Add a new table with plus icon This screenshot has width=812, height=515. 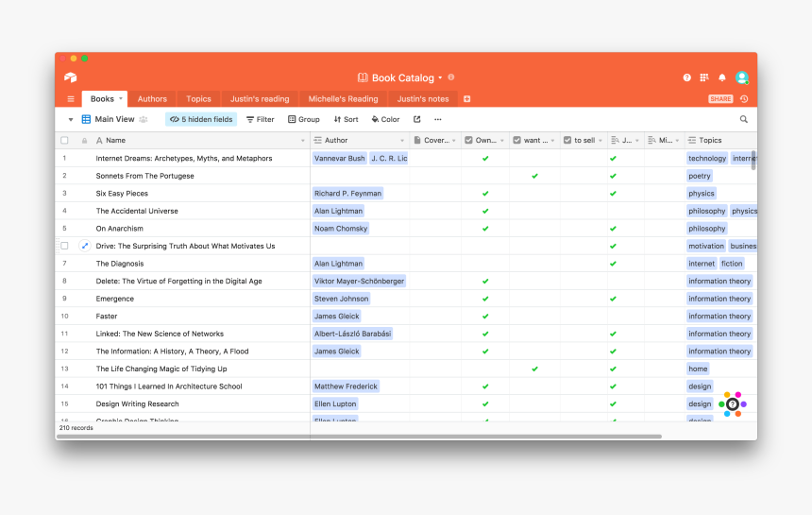point(466,99)
